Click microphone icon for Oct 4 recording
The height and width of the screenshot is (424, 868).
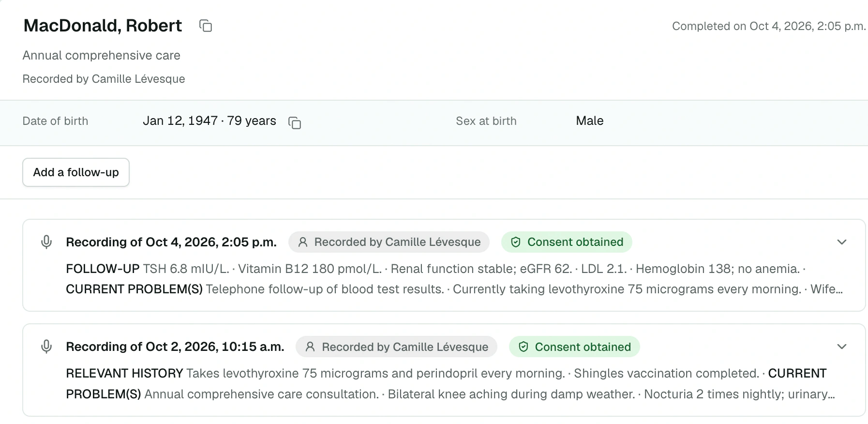[46, 242]
